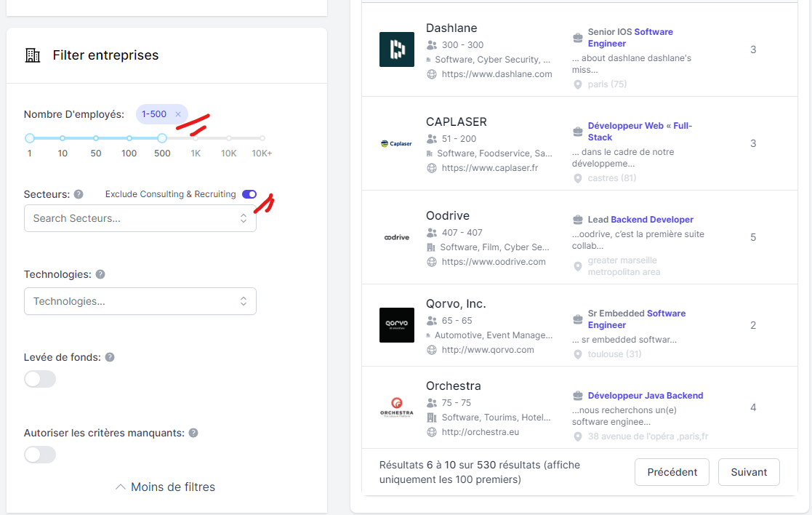812x515 pixels.
Task: Open the oodrive.com website link
Action: click(494, 262)
